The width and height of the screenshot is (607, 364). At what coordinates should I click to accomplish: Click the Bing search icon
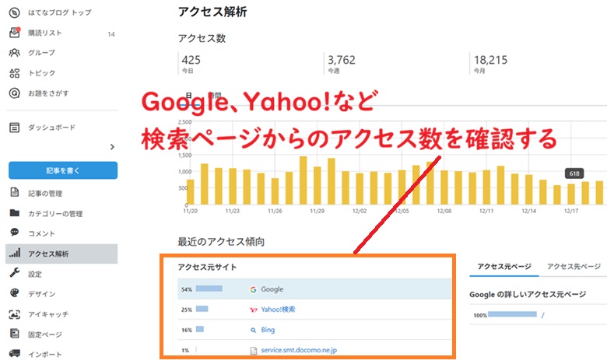pyautogui.click(x=253, y=330)
